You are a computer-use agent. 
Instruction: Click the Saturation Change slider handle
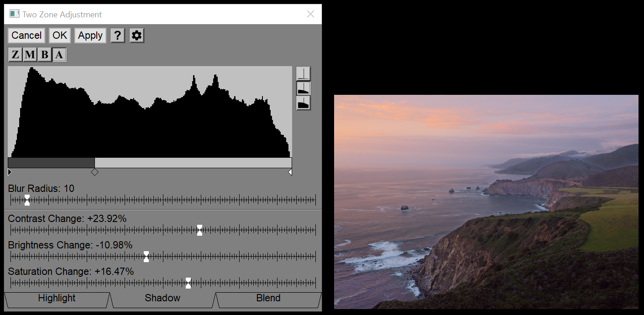(188, 283)
